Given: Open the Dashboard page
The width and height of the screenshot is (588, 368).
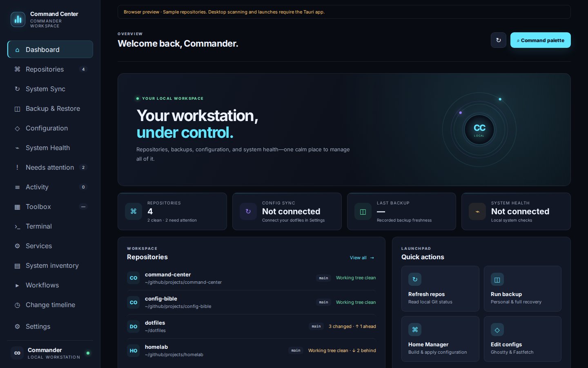Looking at the screenshot, I should (50, 49).
